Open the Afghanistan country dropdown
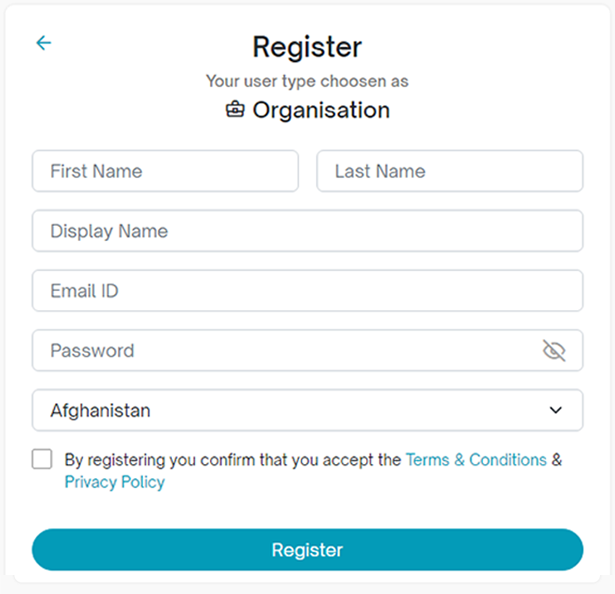 click(x=307, y=410)
